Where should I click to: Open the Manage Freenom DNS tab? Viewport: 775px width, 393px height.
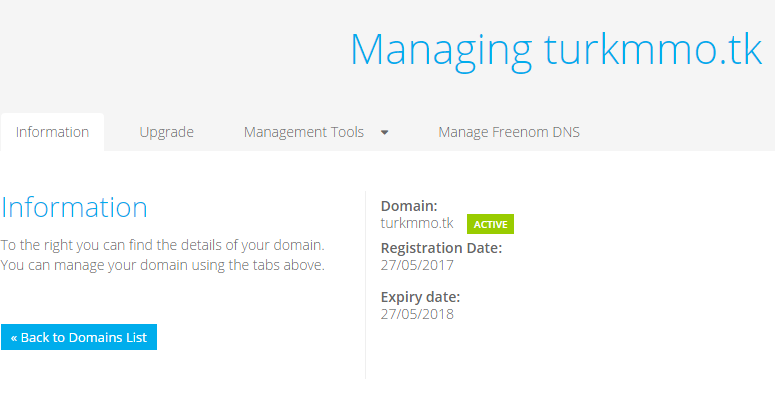509,132
